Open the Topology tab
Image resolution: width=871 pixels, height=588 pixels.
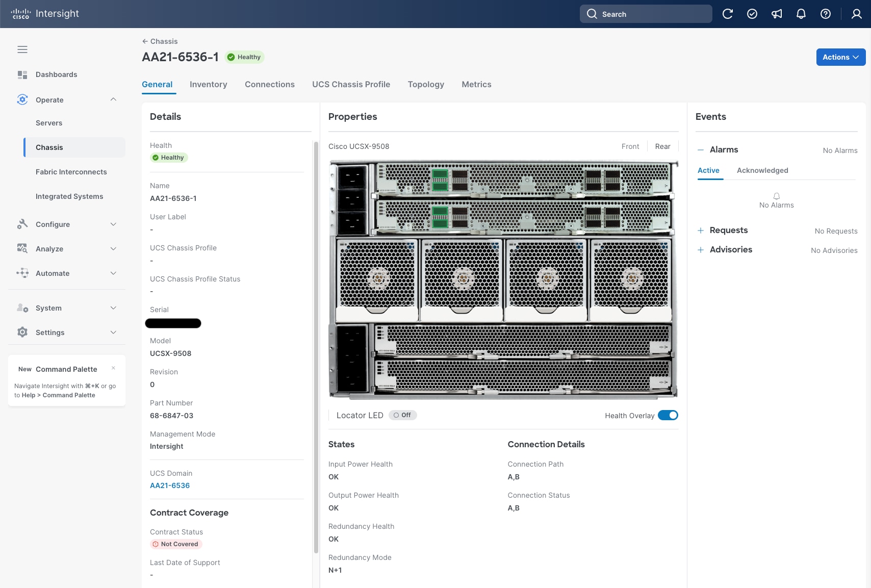pos(426,84)
